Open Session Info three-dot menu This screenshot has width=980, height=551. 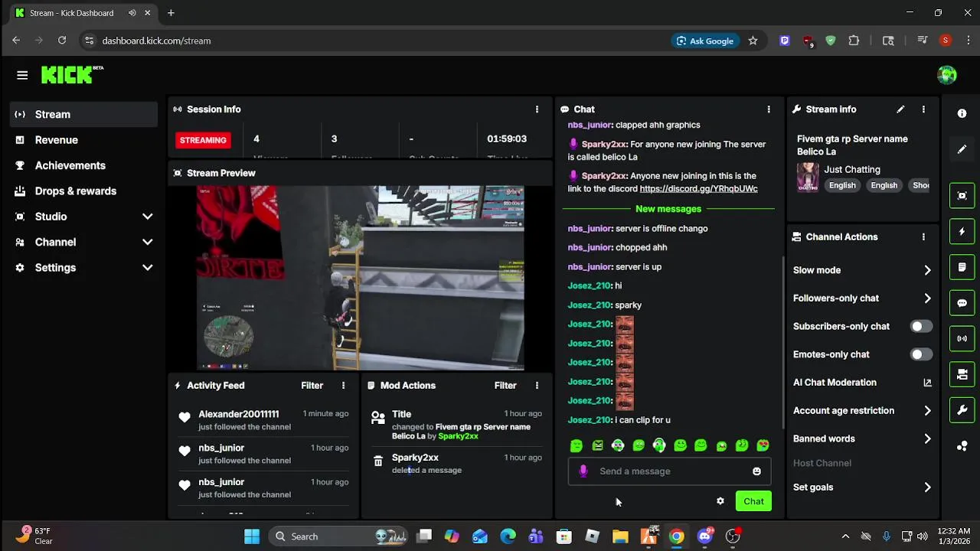[537, 109]
